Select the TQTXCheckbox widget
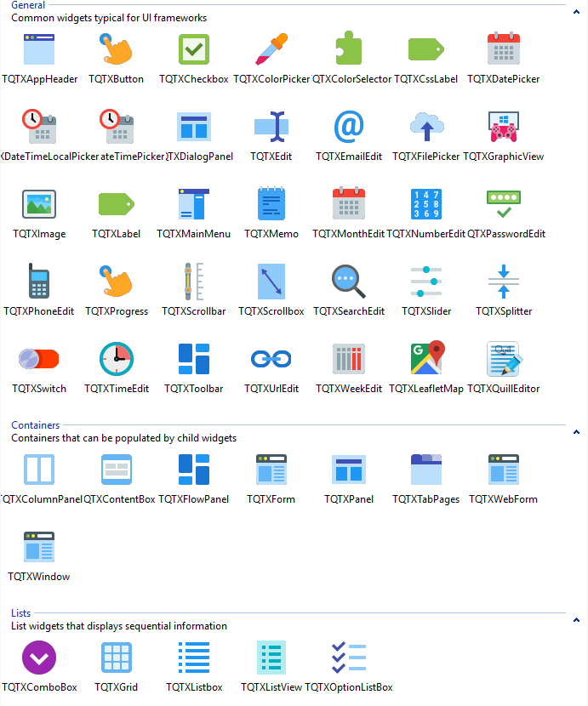Image resolution: width=588 pixels, height=706 pixels. click(x=194, y=49)
